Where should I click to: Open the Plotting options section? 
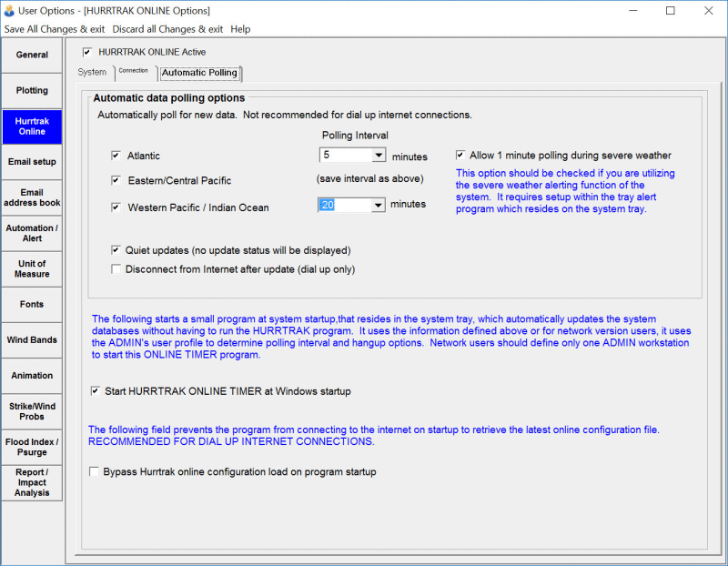pyautogui.click(x=32, y=91)
